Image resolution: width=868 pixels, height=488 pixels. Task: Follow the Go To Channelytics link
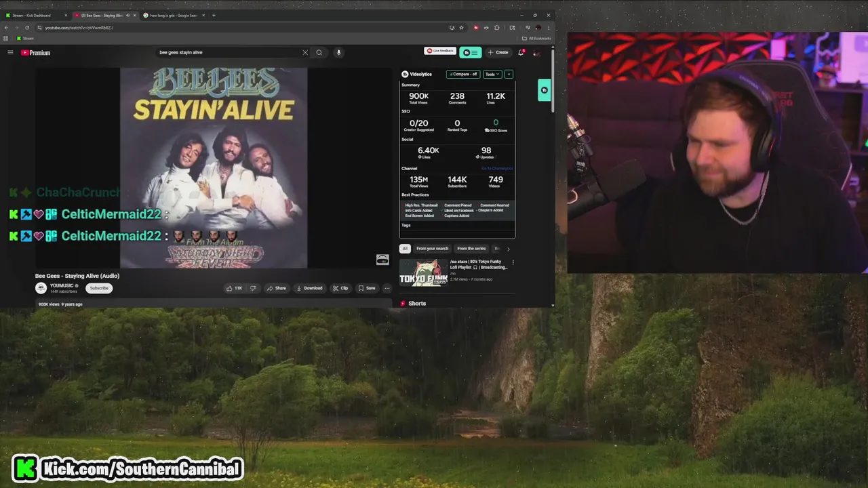coord(497,168)
